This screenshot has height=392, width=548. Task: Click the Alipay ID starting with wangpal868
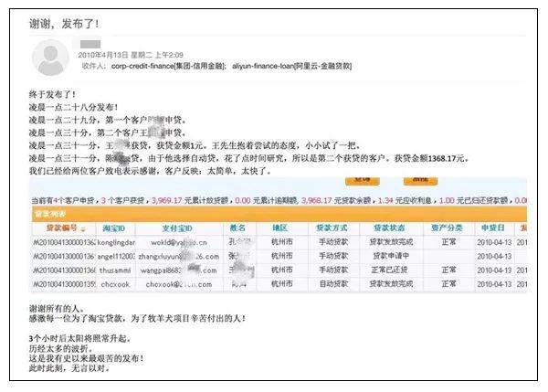(179, 270)
